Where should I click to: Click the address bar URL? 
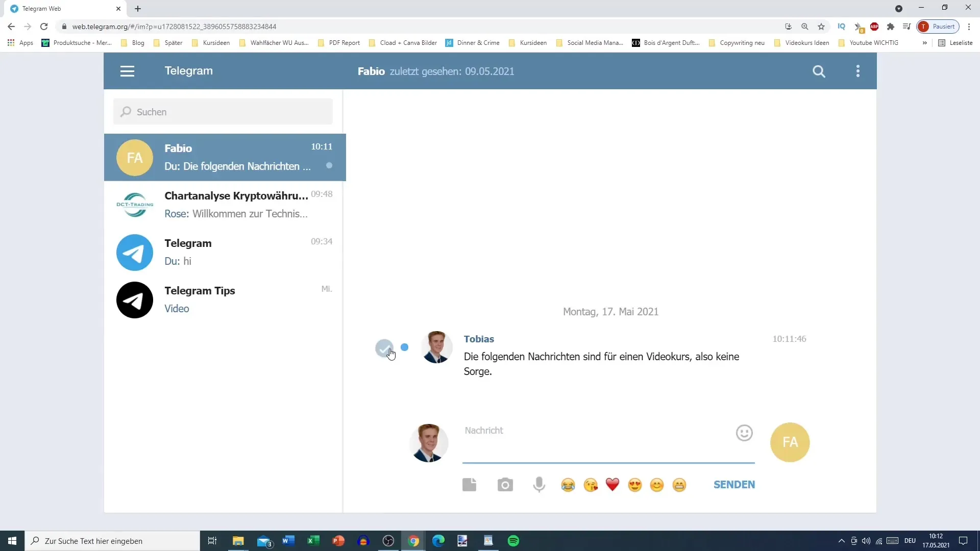pos(174,27)
